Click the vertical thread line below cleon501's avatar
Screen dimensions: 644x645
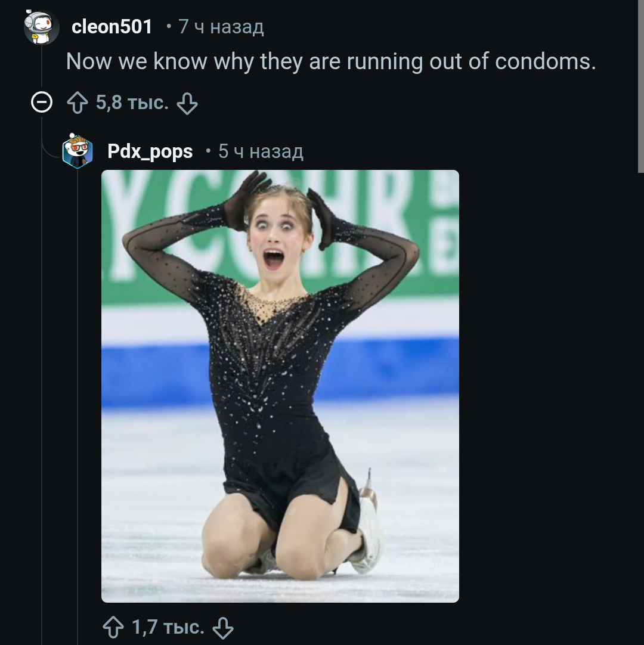pyautogui.click(x=42, y=358)
